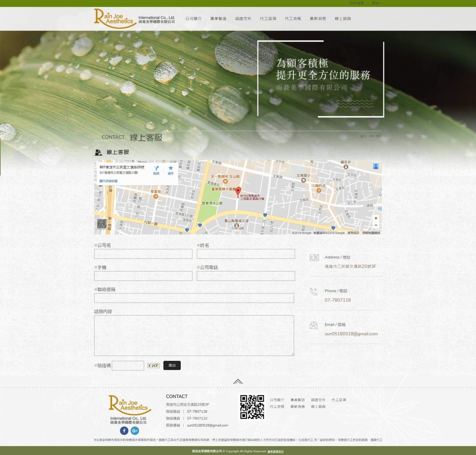Click the blue account avatar icon on map
The image size is (476, 455).
(375, 166)
